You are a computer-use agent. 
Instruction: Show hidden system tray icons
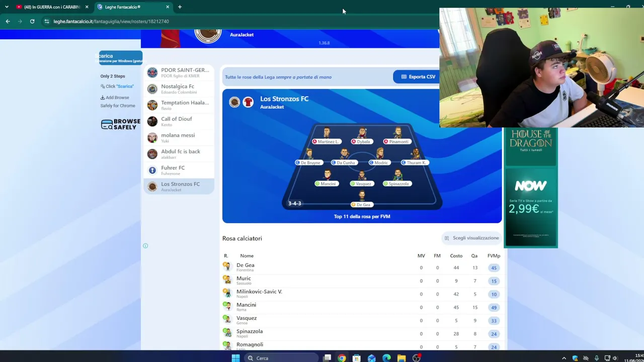point(563,358)
